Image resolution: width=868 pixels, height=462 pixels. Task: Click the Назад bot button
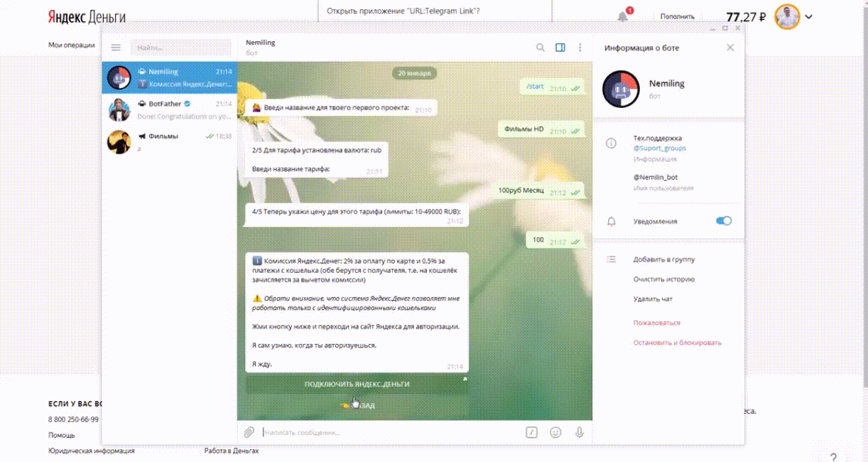click(357, 405)
